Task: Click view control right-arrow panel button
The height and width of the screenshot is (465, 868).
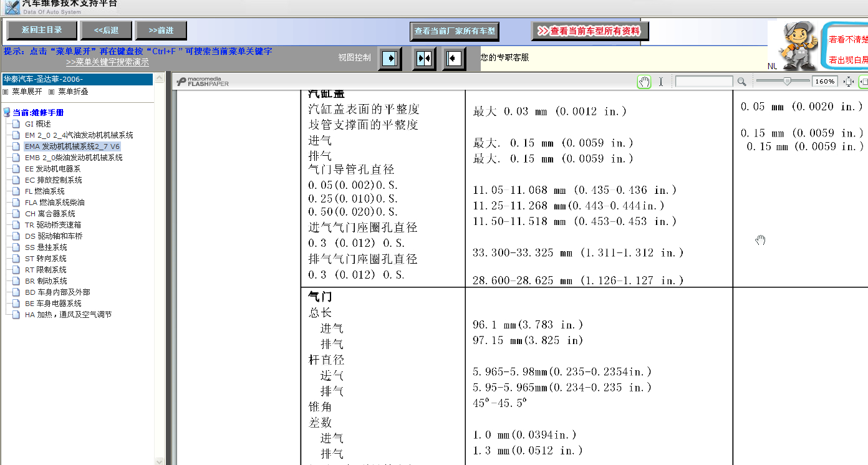Action: click(389, 59)
